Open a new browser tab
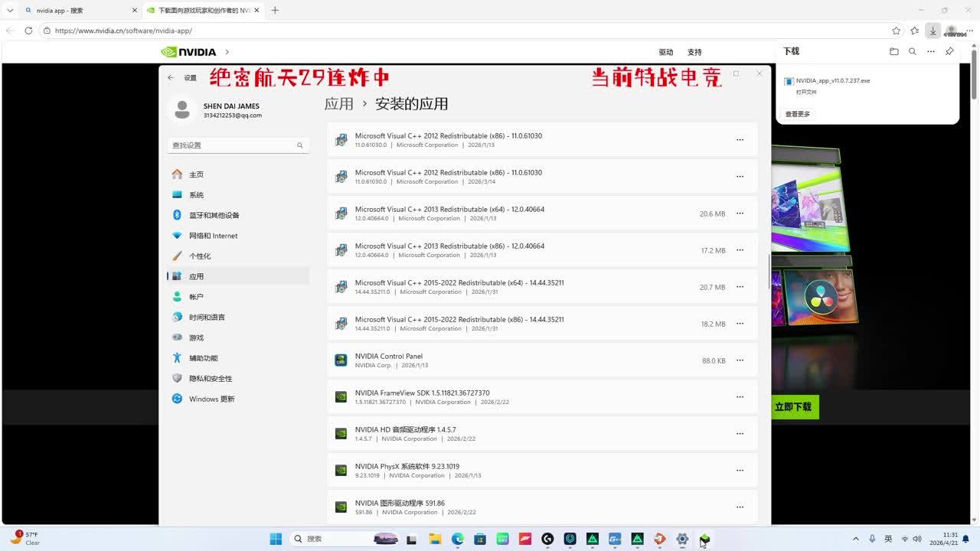Screen dimensions: 980x551 (275, 11)
